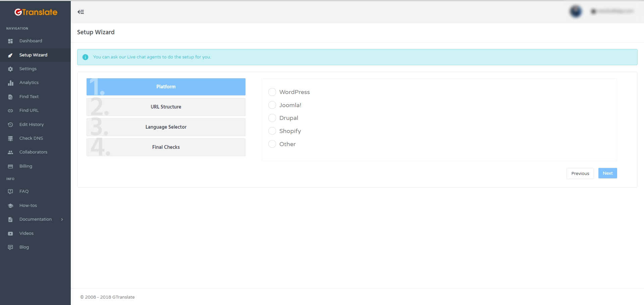This screenshot has width=644, height=305.
Task: Open the Final Checks step
Action: pos(166,147)
